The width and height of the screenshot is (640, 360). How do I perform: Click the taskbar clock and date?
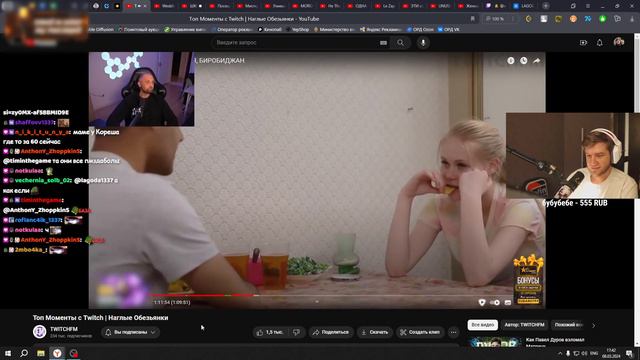611,353
